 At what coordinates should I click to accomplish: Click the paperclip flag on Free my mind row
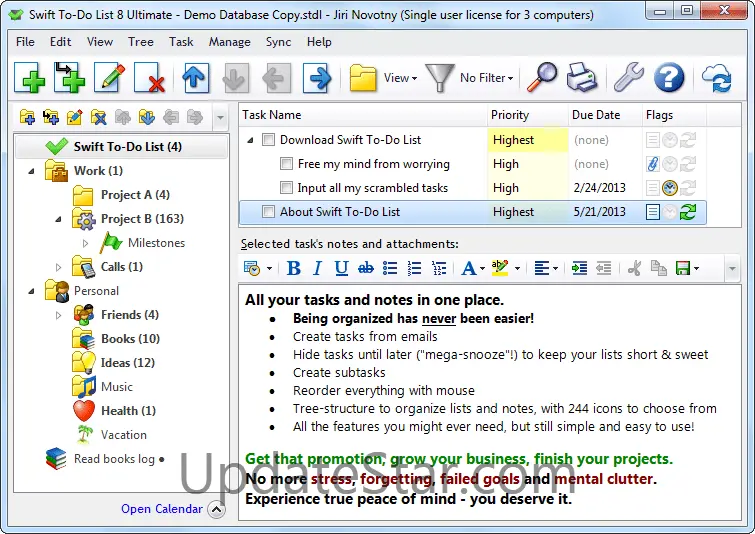[x=652, y=164]
